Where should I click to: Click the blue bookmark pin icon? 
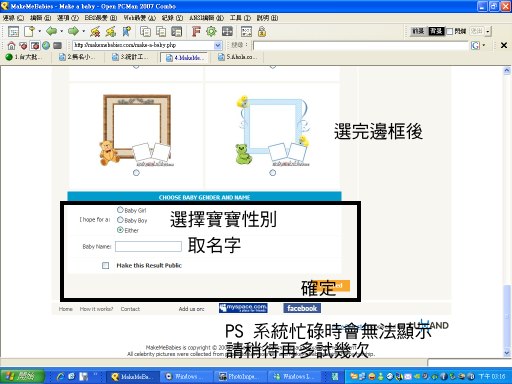tap(126, 32)
